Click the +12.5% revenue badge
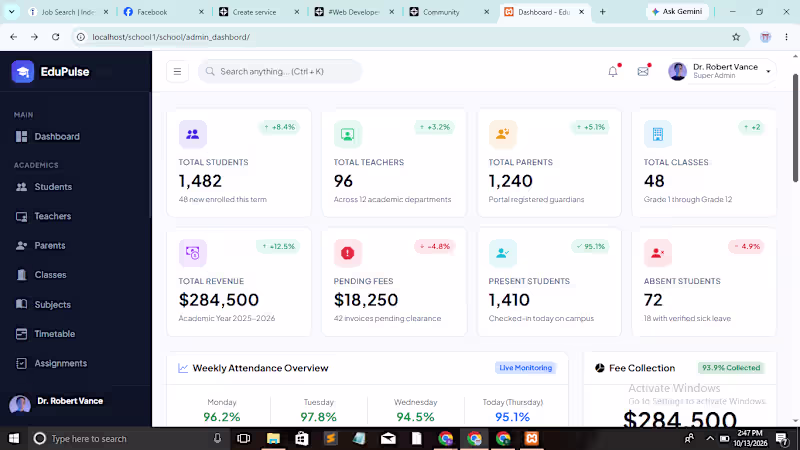Viewport: 800px width, 450px height. 278,246
